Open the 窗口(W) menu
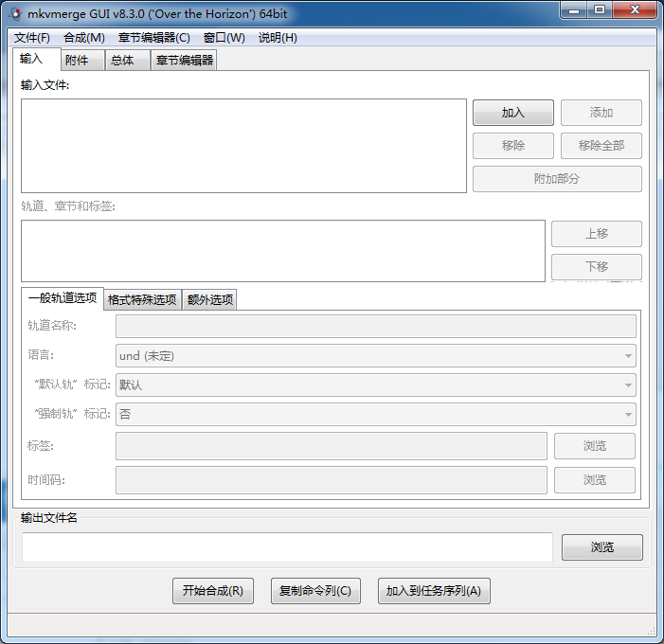Viewport: 664px width, 644px height. 224,38
